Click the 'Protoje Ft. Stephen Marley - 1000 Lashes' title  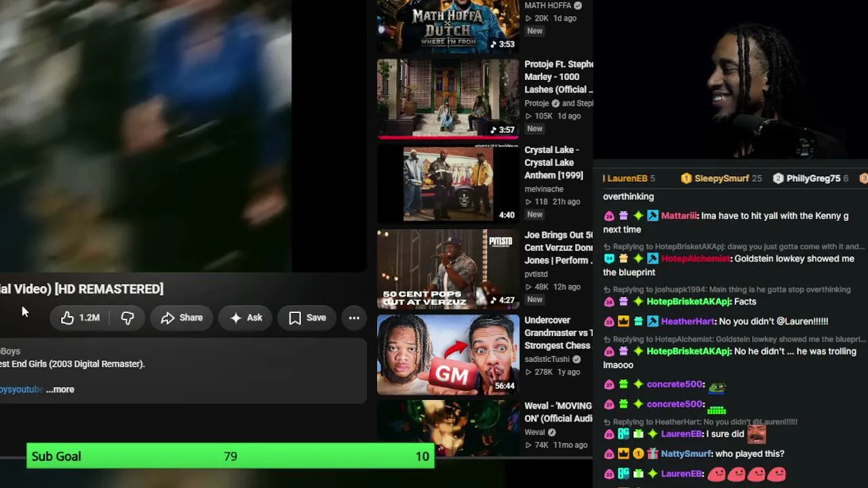click(x=559, y=77)
